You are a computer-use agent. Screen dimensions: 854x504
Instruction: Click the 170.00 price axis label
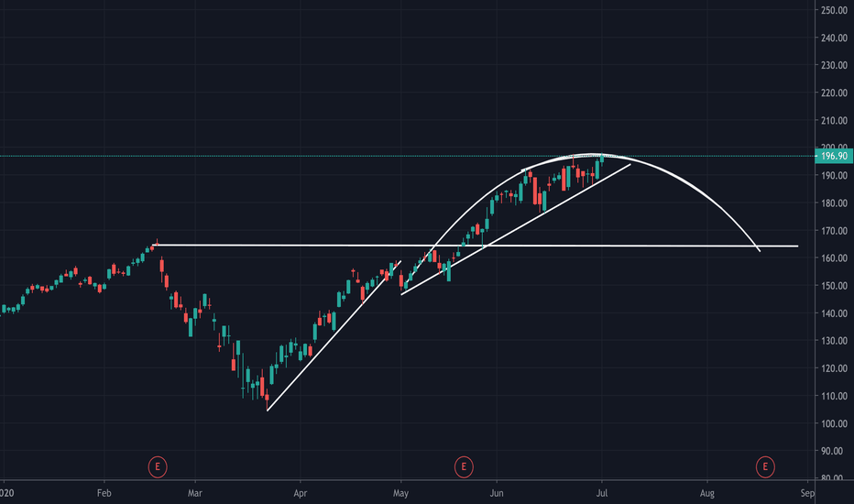point(834,231)
